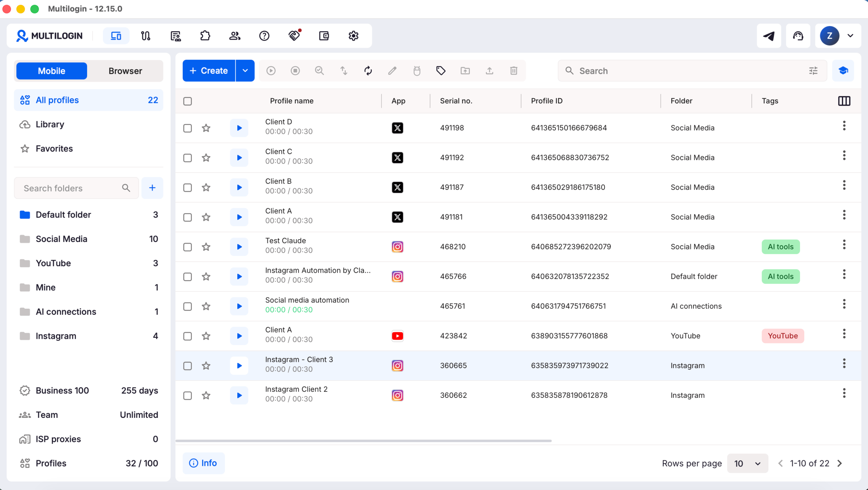Open the Favorites section
The height and width of the screenshot is (490, 868).
(88, 148)
